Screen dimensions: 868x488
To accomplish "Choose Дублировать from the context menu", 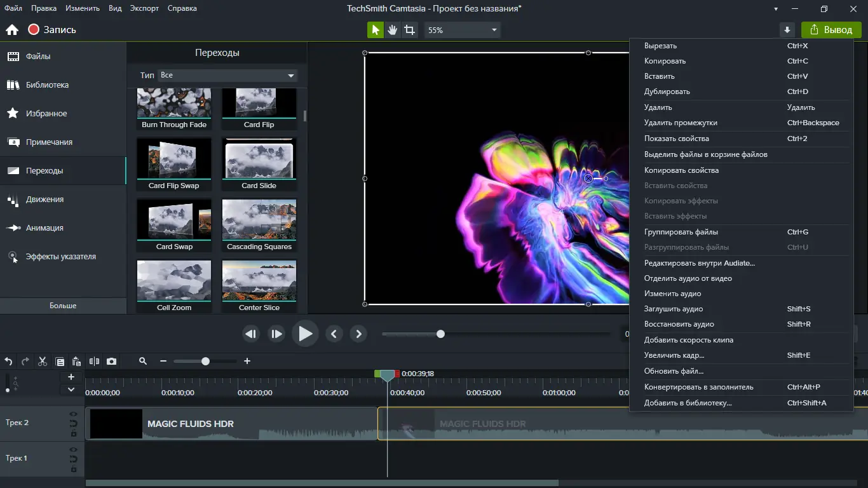I will tap(667, 91).
